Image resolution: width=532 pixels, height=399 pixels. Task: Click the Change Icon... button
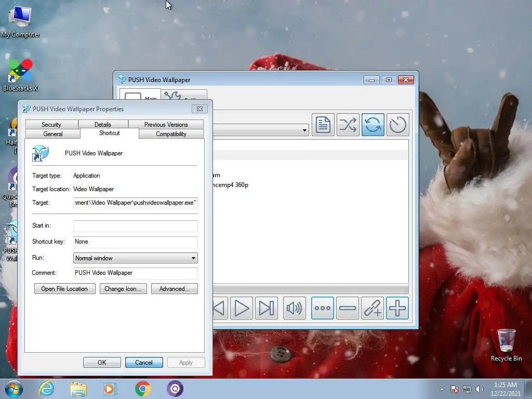coord(123,289)
